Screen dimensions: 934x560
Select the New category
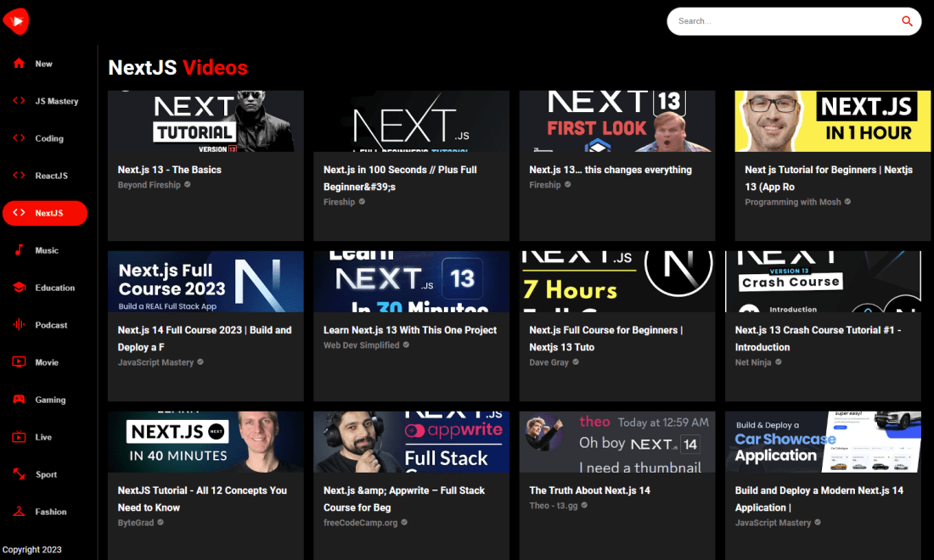point(45,64)
